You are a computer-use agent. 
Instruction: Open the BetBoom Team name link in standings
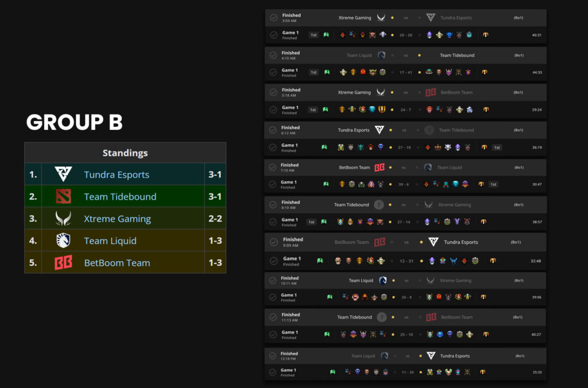click(117, 263)
